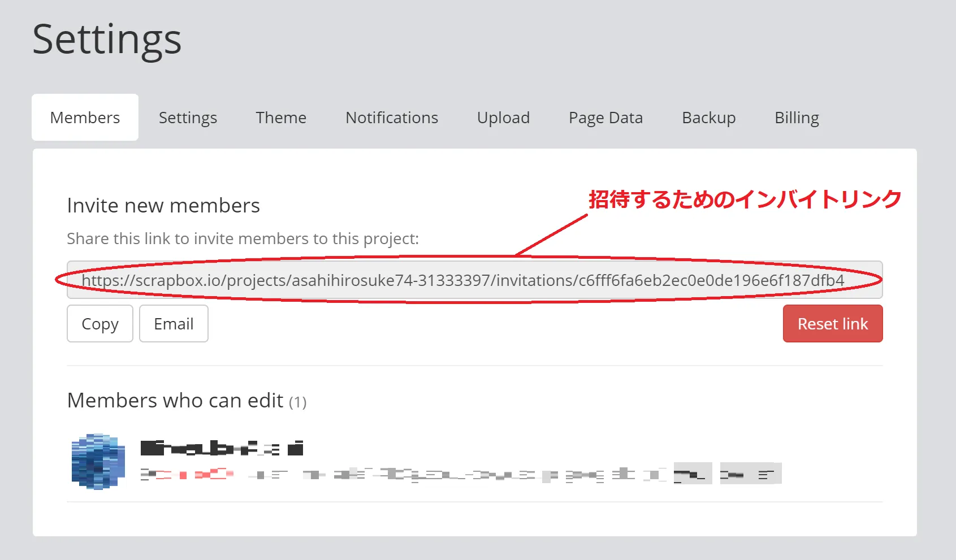Click the blurred member name
This screenshot has width=956, height=560.
coord(222,449)
